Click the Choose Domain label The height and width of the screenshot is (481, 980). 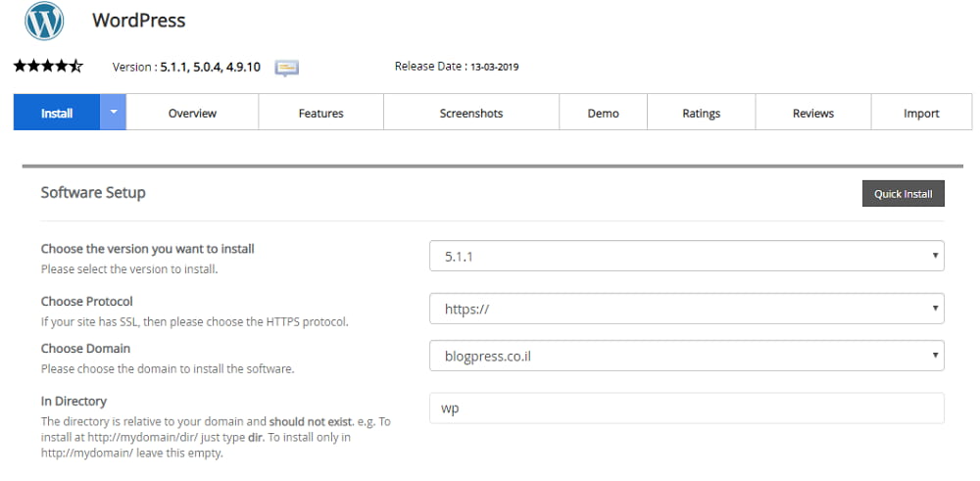pyautogui.click(x=85, y=348)
